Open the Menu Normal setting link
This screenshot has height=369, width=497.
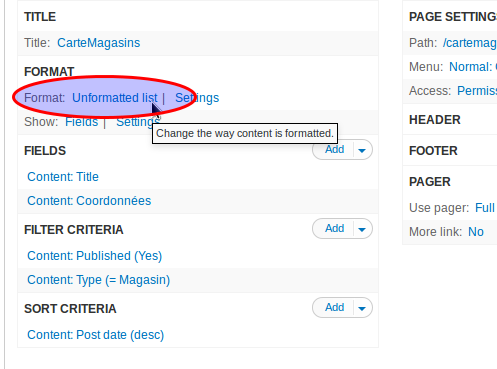coord(473,67)
